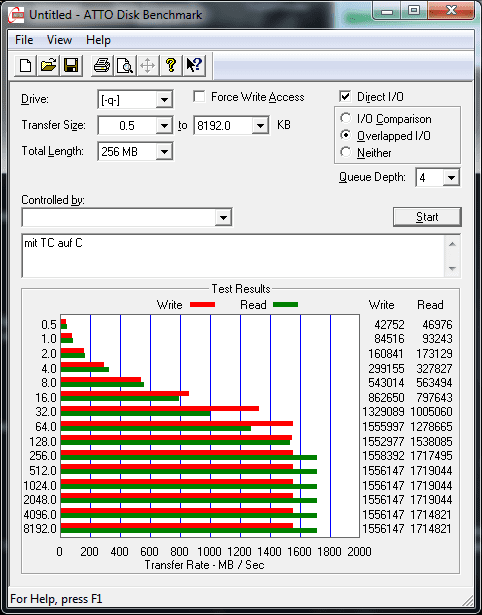Viewport: 482px width, 615px height.
Task: Click the red Write legend swatch
Action: pyautogui.click(x=202, y=305)
